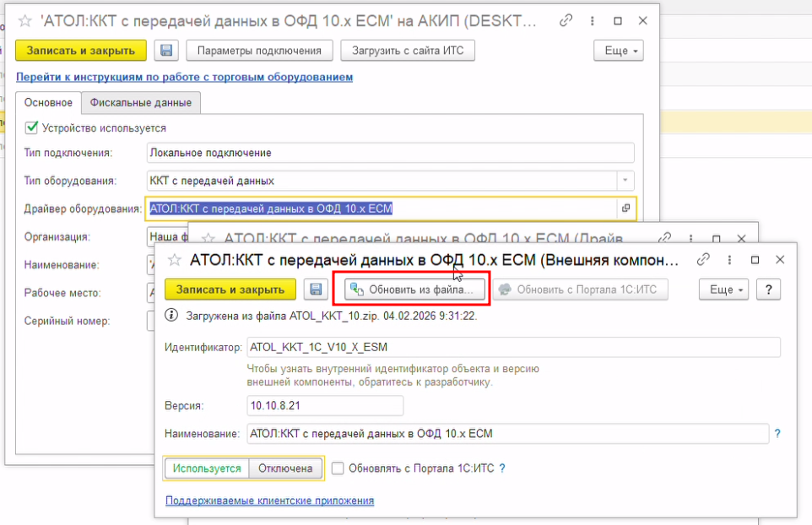The image size is (812, 525).
Task: Open Еще menu in back window
Action: point(619,51)
